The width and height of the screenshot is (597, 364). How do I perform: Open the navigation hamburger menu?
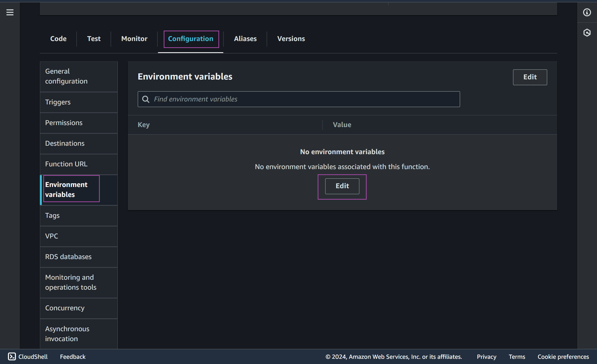click(10, 12)
